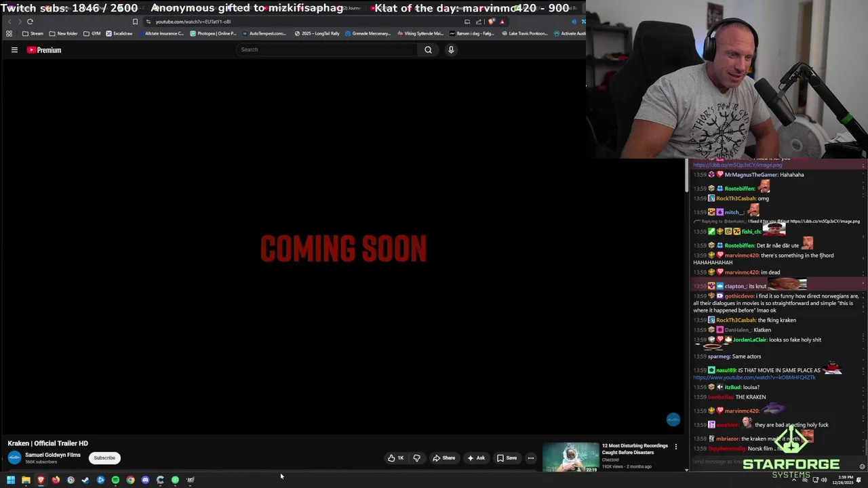The height and width of the screenshot is (488, 868).
Task: Open the Børsen i dag bookmark
Action: click(x=471, y=33)
